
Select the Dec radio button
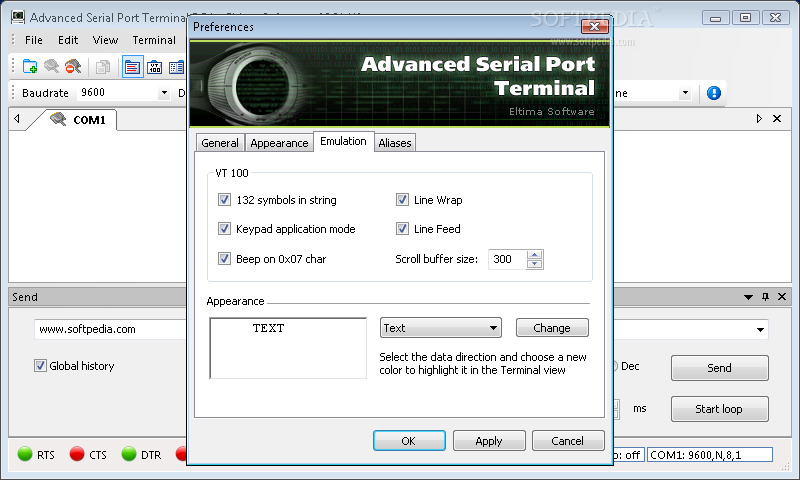click(x=615, y=366)
